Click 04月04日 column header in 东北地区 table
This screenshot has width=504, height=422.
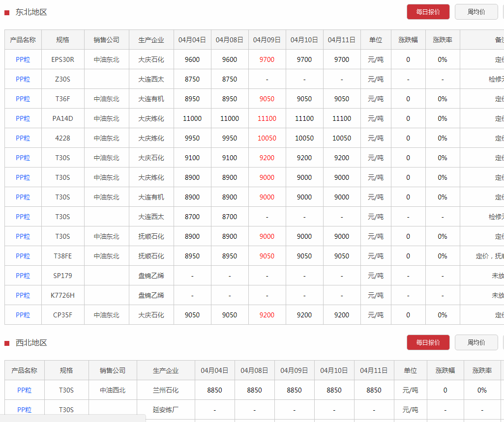coord(192,40)
